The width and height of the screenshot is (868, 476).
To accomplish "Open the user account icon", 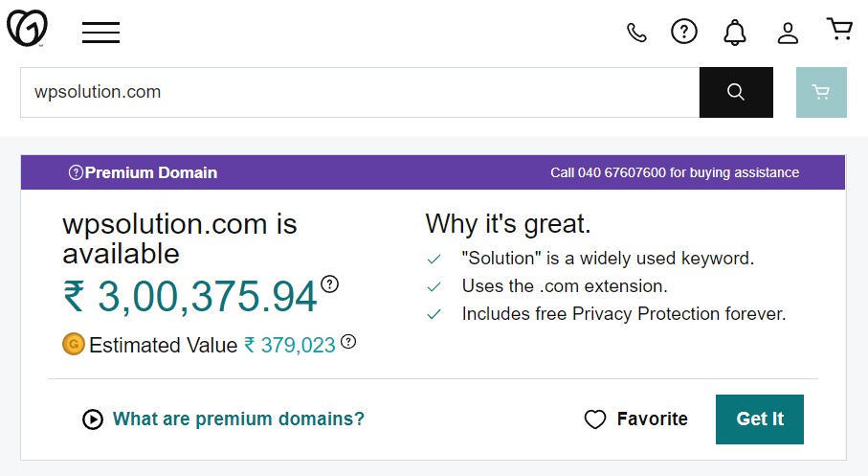I will coord(788,33).
